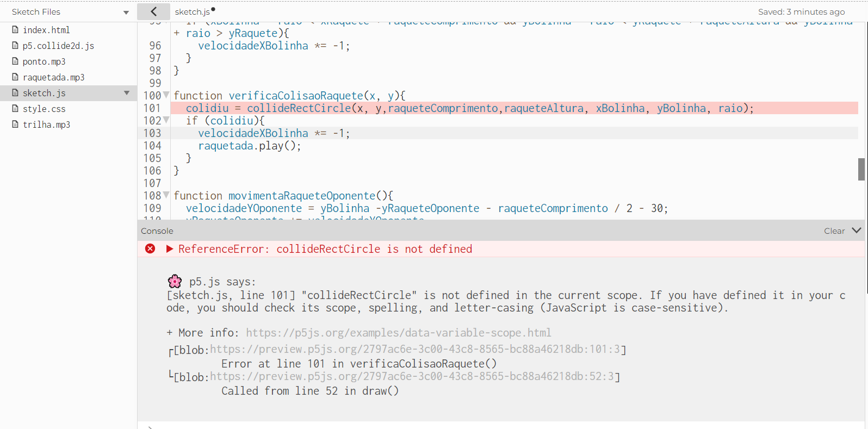The width and height of the screenshot is (868, 429).
Task: Select raquetada.mp3 in file list
Action: click(53, 77)
